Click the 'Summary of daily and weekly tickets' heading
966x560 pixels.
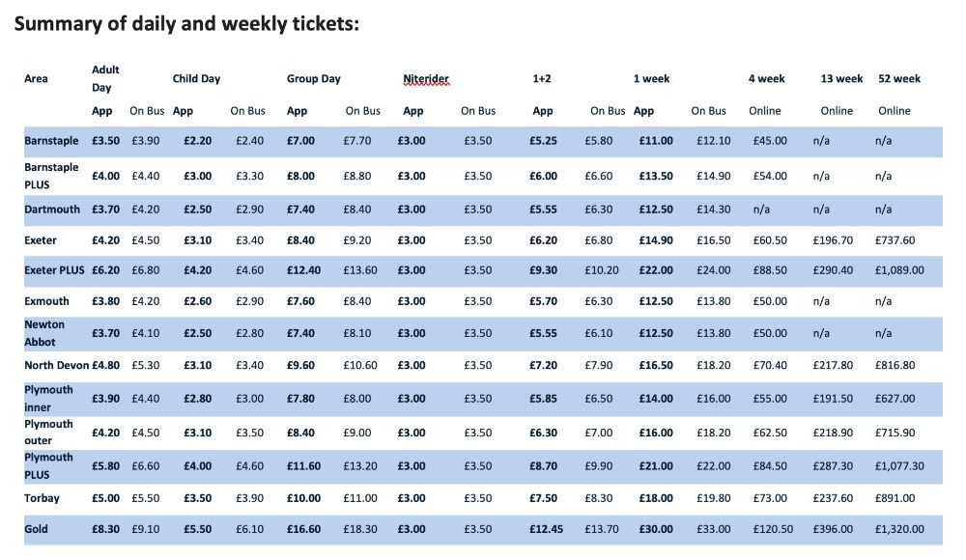click(x=186, y=24)
